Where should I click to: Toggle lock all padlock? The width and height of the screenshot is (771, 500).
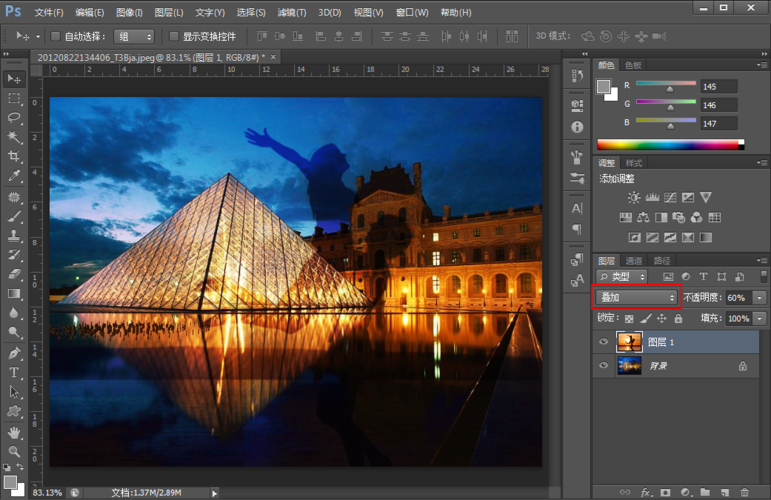click(679, 319)
